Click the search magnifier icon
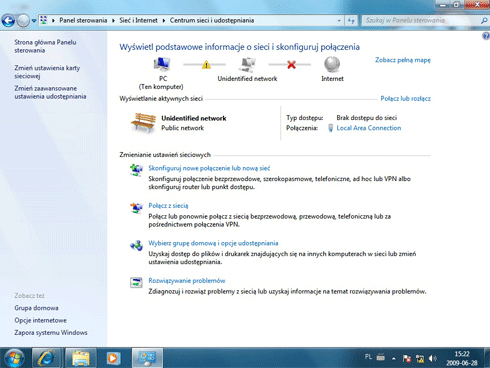 [484, 21]
